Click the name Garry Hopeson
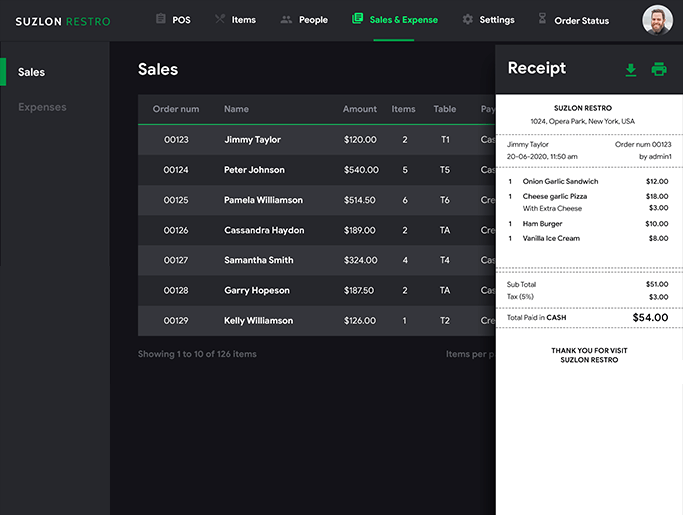Viewport: 683px width, 515px height. pos(257,291)
